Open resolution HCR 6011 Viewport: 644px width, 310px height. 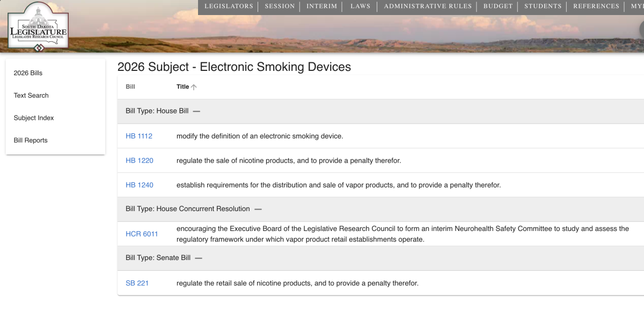pos(142,234)
